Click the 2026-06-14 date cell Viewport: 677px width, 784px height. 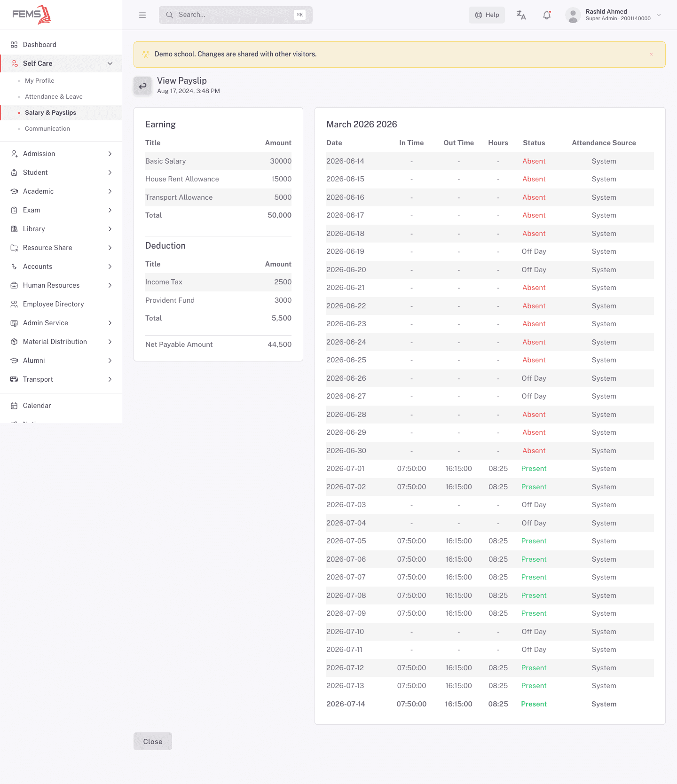point(345,161)
